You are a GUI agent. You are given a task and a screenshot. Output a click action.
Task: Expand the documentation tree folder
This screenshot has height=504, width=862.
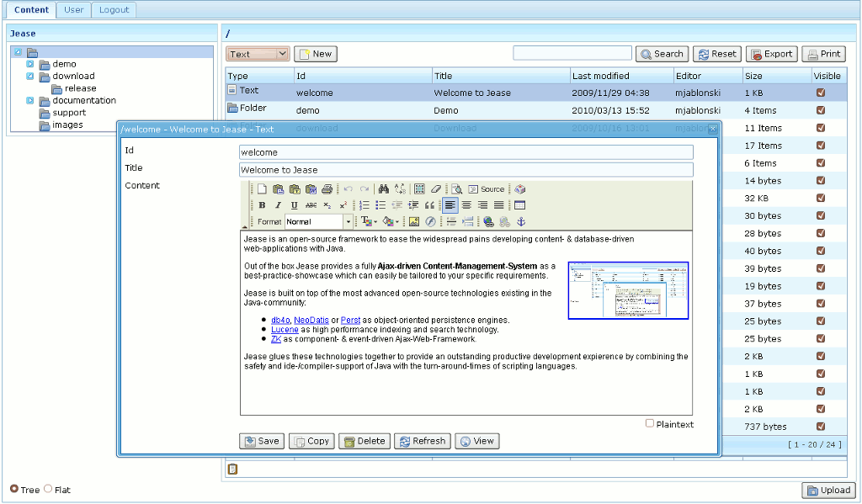tap(30, 101)
